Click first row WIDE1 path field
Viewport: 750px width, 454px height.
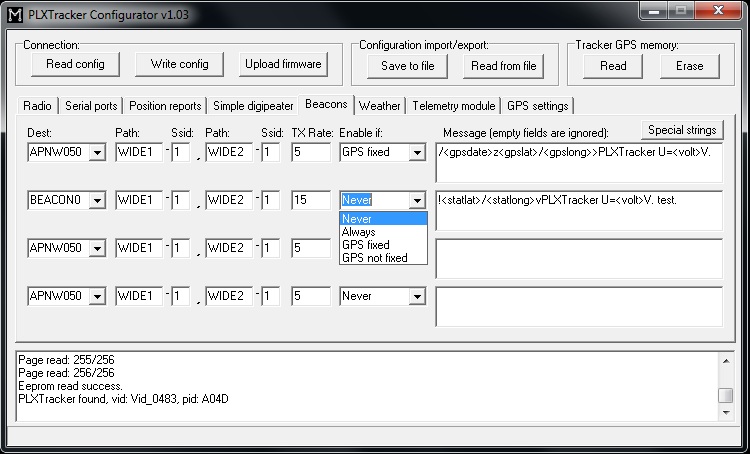tap(139, 152)
